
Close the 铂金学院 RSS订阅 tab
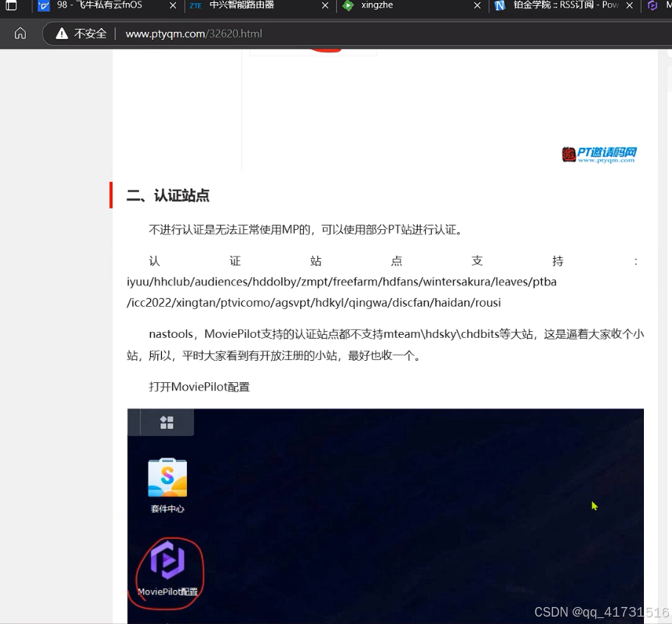pos(629,6)
